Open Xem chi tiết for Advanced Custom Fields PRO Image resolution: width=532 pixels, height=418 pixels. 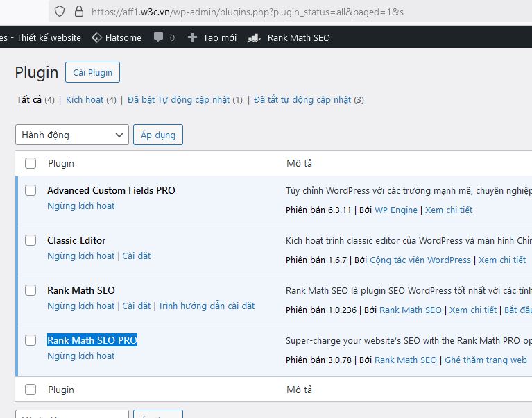449,210
